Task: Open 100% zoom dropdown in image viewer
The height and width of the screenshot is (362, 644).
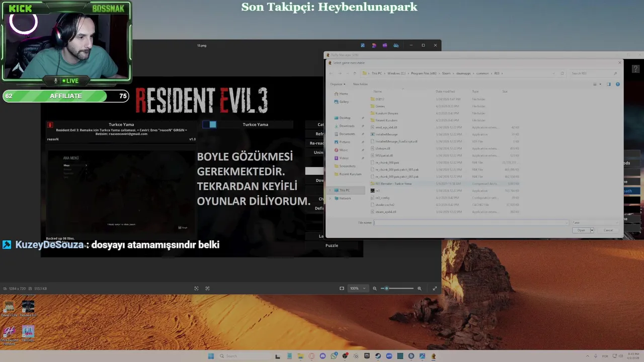Action: pyautogui.click(x=358, y=289)
